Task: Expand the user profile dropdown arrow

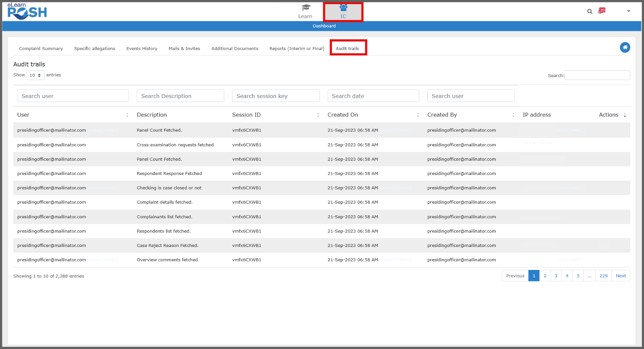Action: 629,11
